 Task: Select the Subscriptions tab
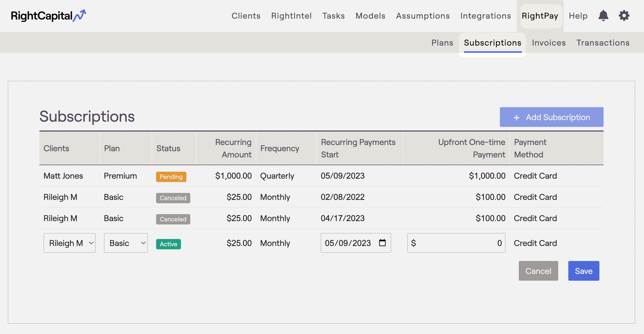click(x=492, y=43)
